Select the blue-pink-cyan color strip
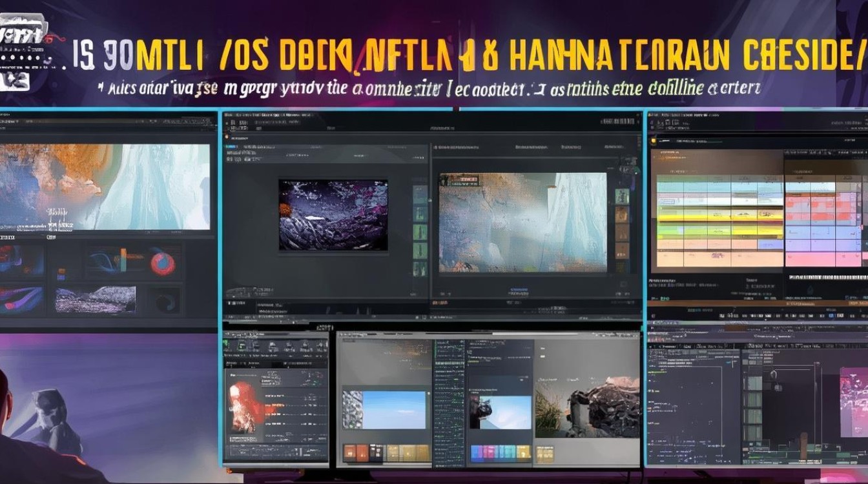The height and width of the screenshot is (484, 868). pyautogui.click(x=501, y=452)
